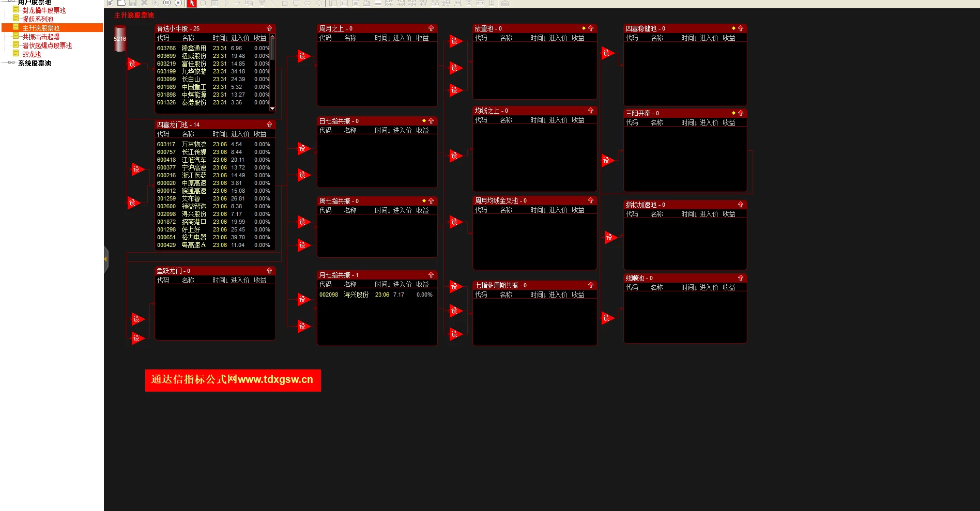Click the yellow diamond on 四喜稳健池 panel
The image size is (980, 511).
point(733,28)
